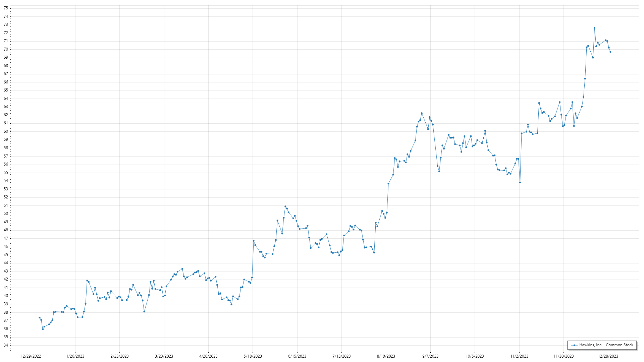Click the 70 y-axis value label

tap(6, 49)
